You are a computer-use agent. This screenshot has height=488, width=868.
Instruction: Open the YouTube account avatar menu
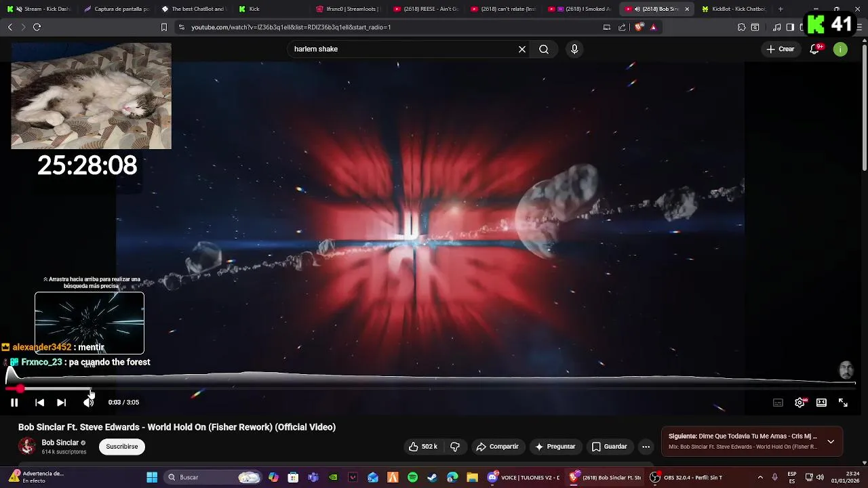tap(840, 49)
